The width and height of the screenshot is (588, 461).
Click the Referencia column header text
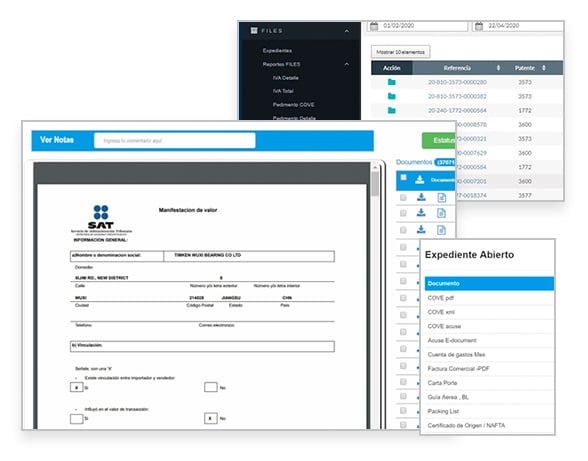coord(457,68)
